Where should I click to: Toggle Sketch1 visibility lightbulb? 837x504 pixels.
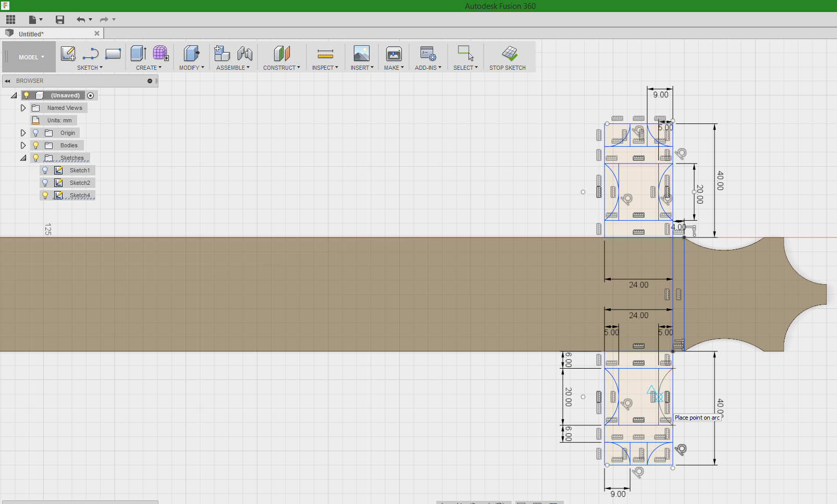pyautogui.click(x=45, y=170)
